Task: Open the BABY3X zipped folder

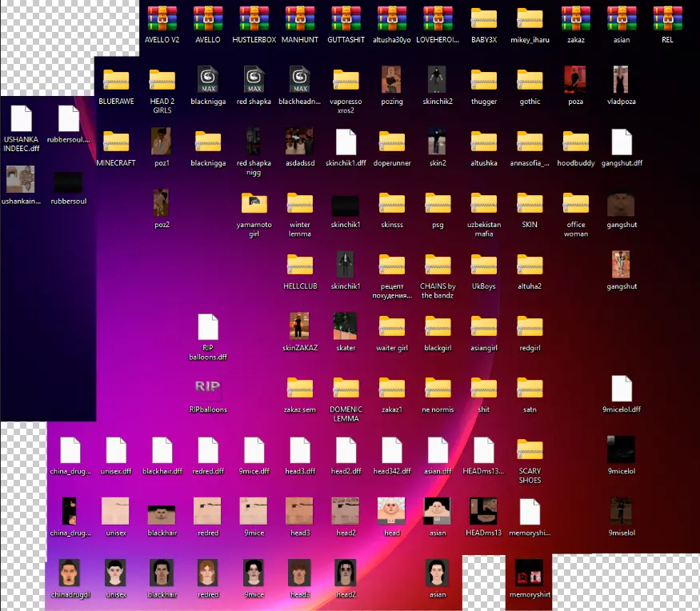Action: 483,18
